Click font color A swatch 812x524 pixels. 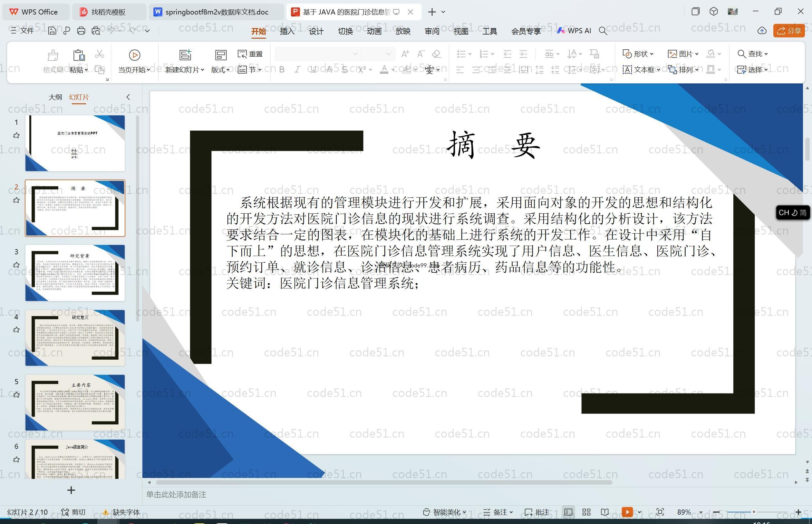[384, 70]
